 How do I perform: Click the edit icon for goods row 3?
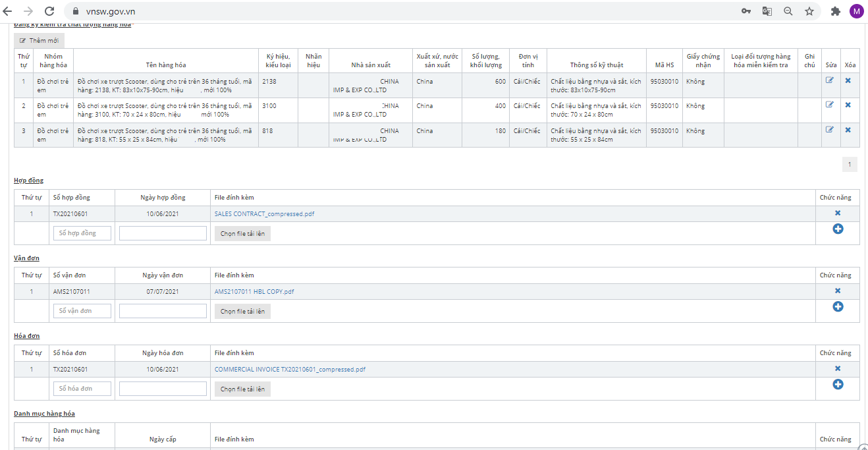pos(829,130)
